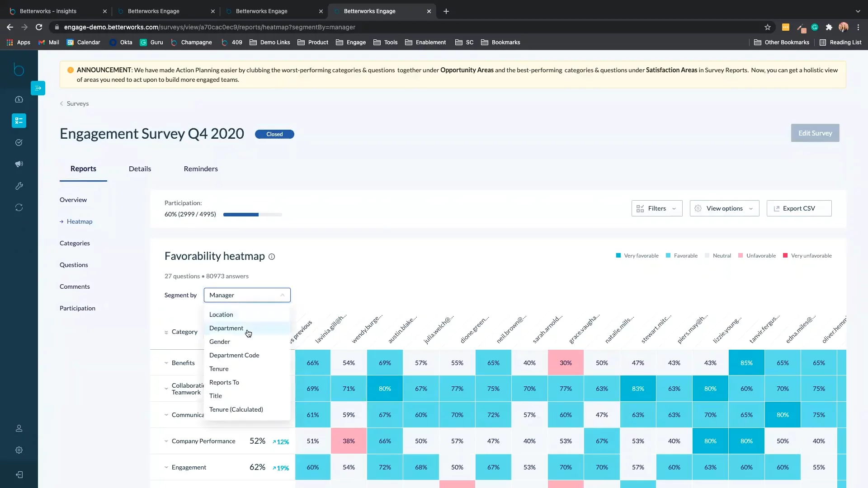This screenshot has width=868, height=488.
Task: Expand the Benefits category row
Action: [x=166, y=363]
